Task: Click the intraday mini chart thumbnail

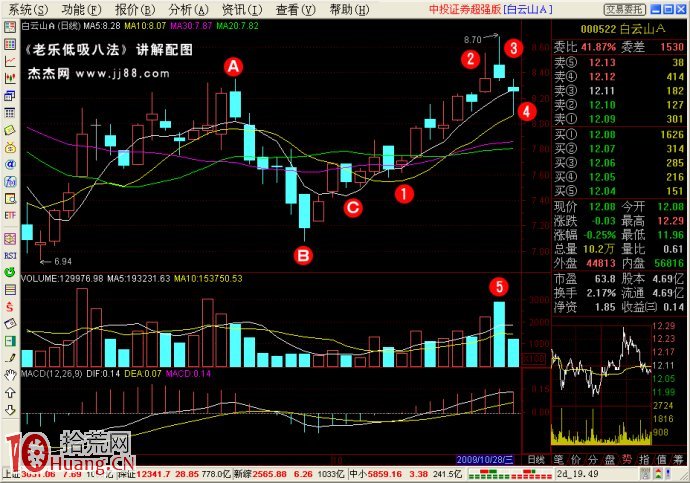Action: tap(601, 384)
